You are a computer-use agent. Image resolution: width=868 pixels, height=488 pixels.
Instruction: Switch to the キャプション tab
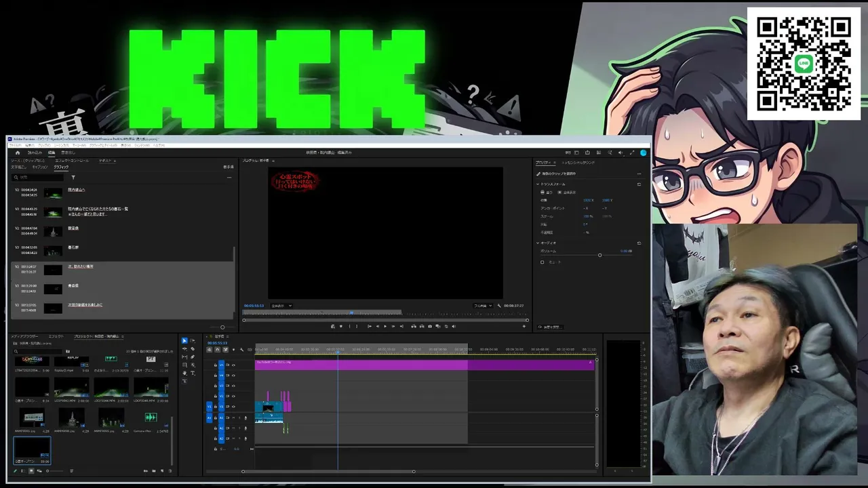tap(40, 167)
